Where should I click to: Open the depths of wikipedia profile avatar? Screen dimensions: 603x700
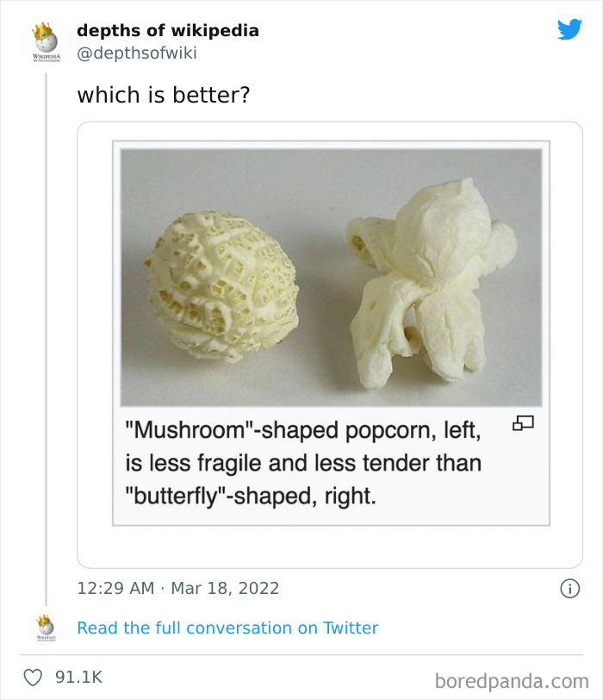tap(45, 41)
